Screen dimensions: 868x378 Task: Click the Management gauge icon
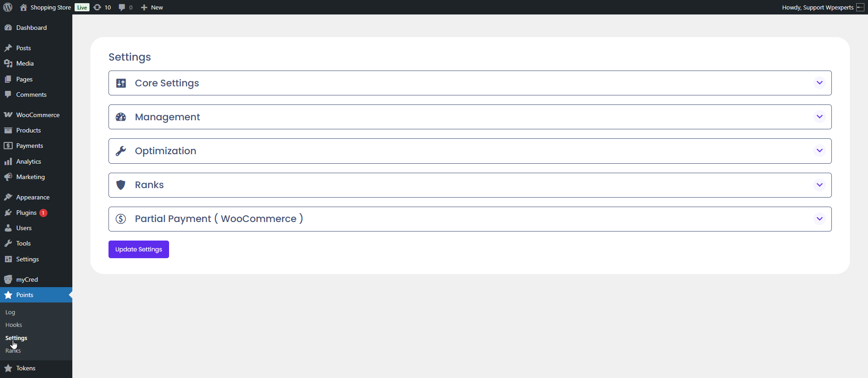click(x=121, y=117)
